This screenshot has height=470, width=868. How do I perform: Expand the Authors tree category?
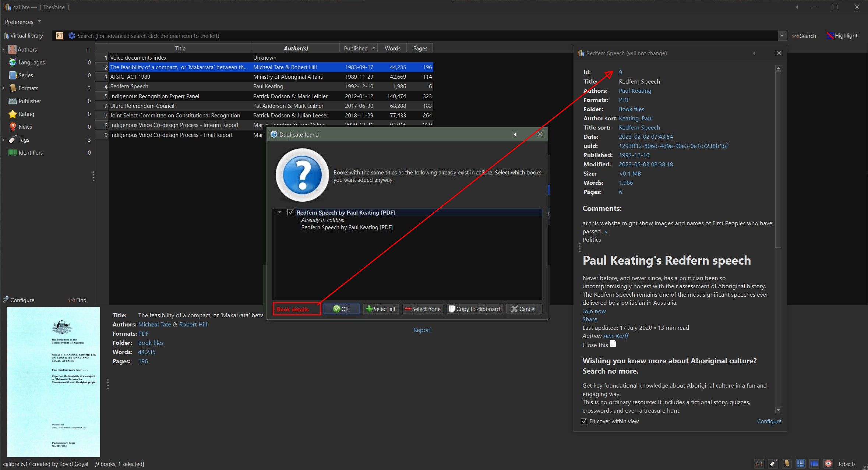3,49
